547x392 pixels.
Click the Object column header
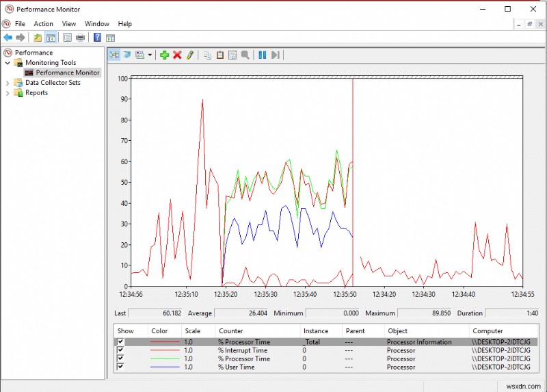pyautogui.click(x=397, y=330)
